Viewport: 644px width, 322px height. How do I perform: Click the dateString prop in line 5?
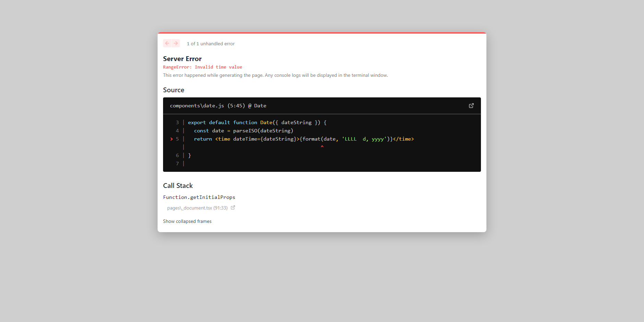[278, 139]
